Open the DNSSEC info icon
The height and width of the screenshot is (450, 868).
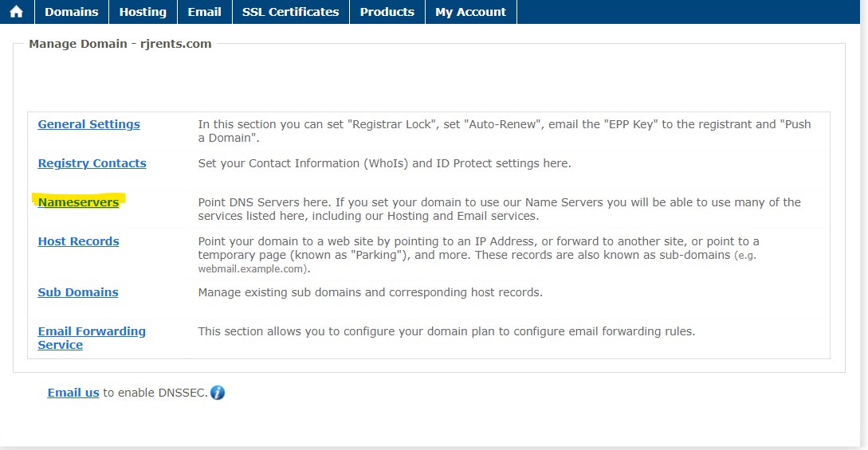point(218,393)
